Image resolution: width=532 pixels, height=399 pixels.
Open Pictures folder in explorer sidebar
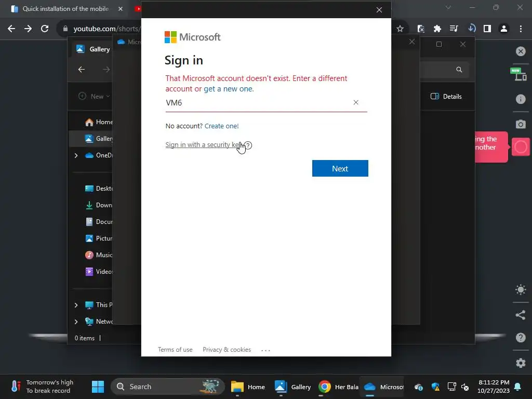tap(99, 238)
